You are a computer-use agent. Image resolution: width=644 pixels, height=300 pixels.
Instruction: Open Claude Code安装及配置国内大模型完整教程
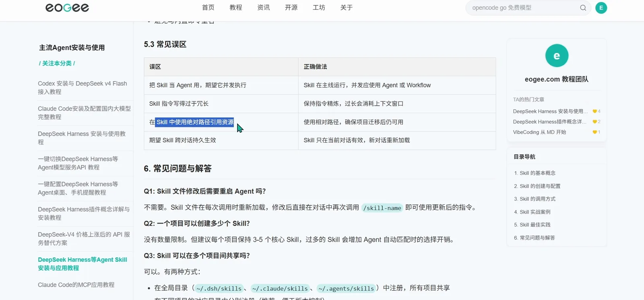(84, 113)
